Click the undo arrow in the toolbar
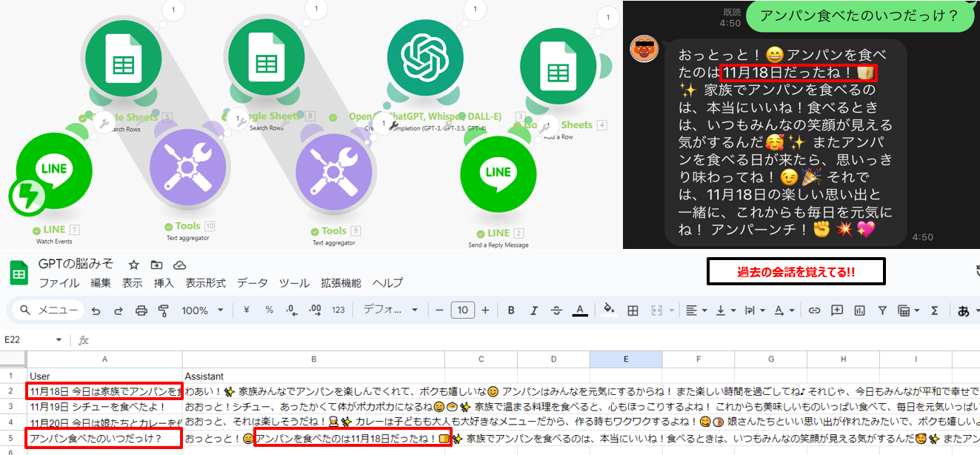The image size is (980, 455). click(96, 310)
